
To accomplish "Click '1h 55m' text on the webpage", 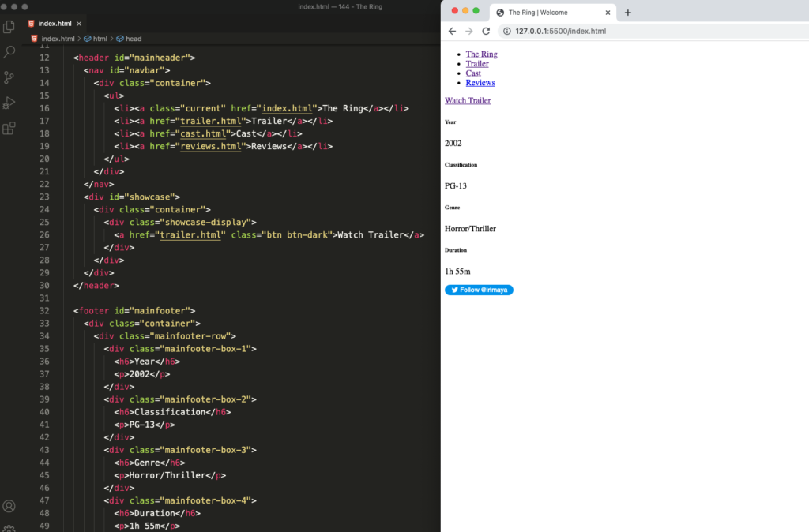I will (x=457, y=272).
